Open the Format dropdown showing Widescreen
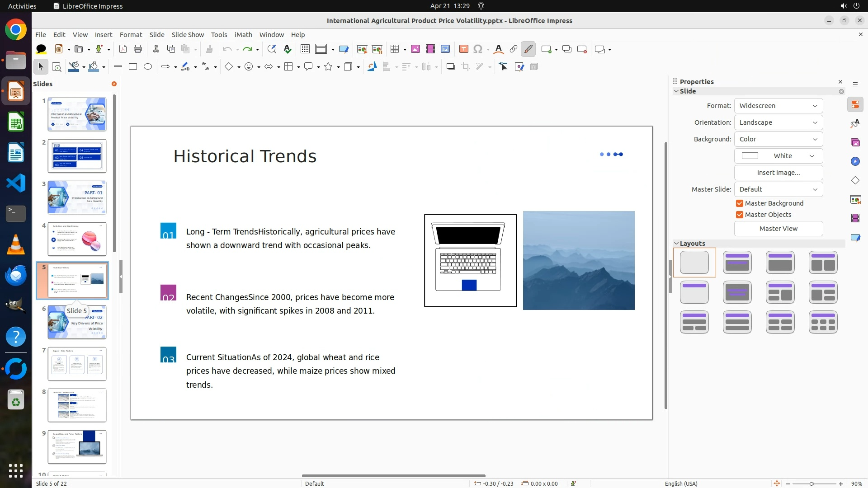This screenshot has width=868, height=488. tap(778, 106)
